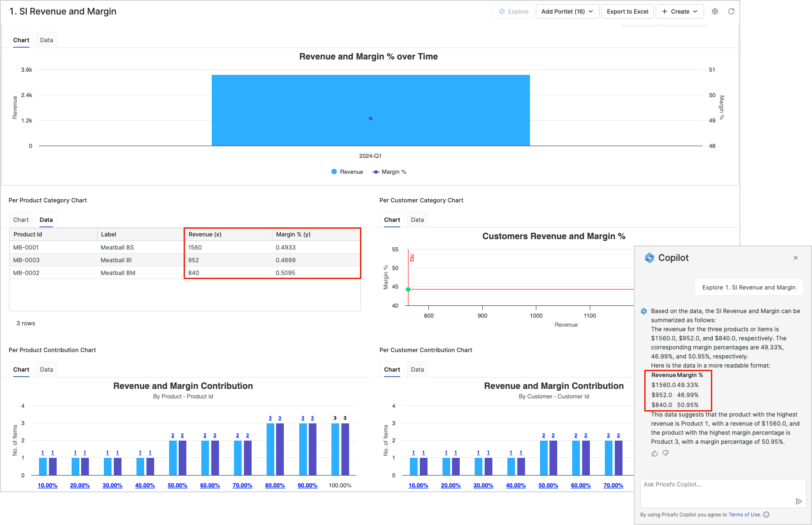Click the refresh dashboard icon
This screenshot has height=525, width=812.
[x=731, y=11]
